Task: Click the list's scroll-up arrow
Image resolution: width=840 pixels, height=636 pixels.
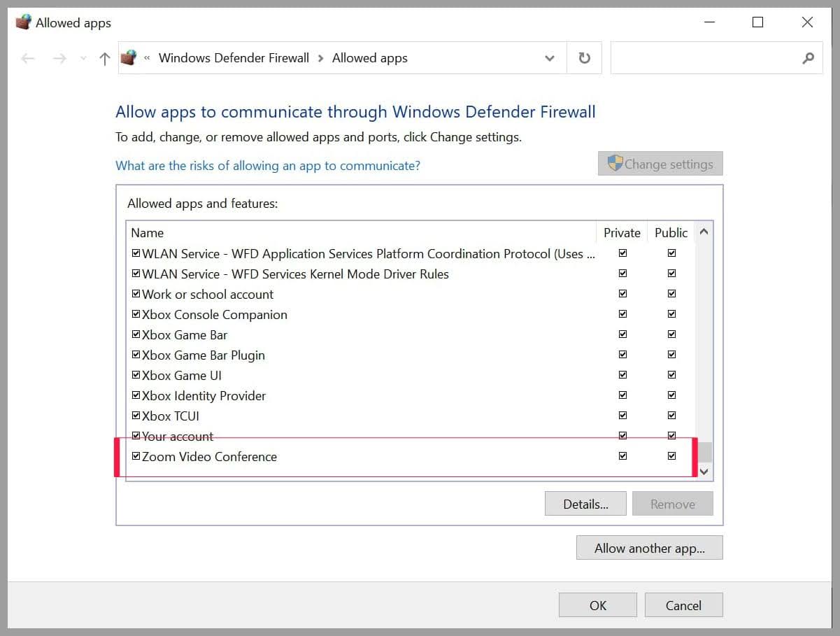Action: point(704,232)
